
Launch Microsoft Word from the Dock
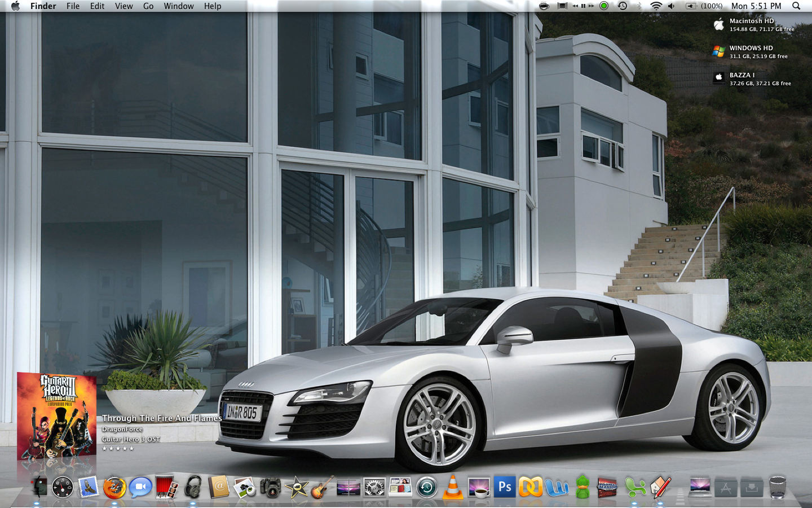click(557, 487)
